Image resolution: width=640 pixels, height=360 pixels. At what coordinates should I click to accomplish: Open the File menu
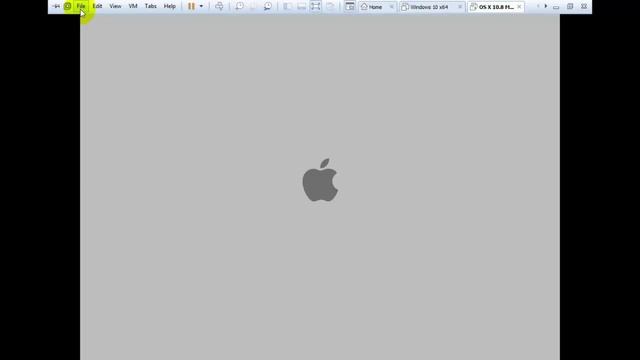click(81, 6)
